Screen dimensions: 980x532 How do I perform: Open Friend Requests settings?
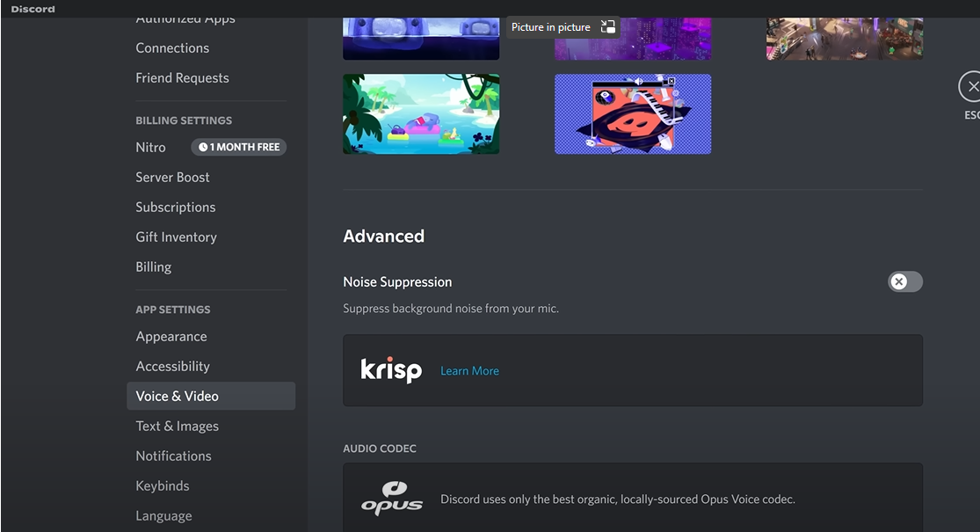(182, 78)
